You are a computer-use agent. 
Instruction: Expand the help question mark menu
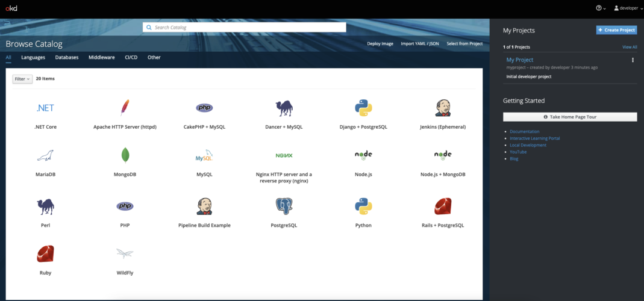600,8
